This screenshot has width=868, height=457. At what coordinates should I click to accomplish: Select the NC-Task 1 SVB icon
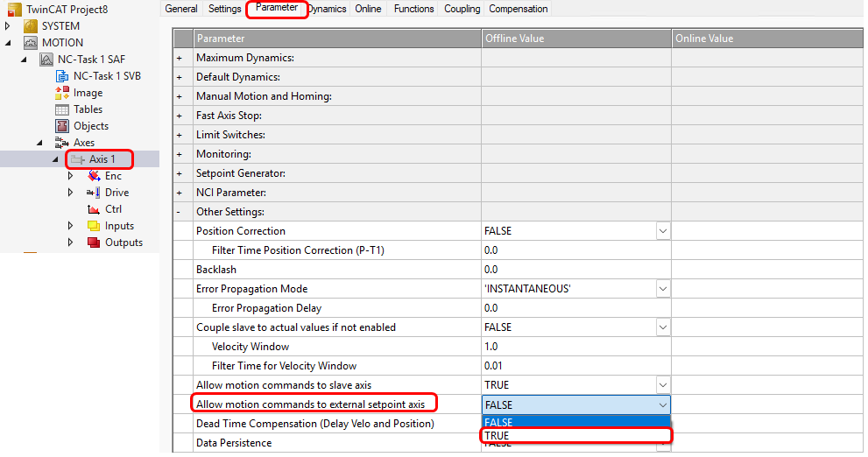62,76
